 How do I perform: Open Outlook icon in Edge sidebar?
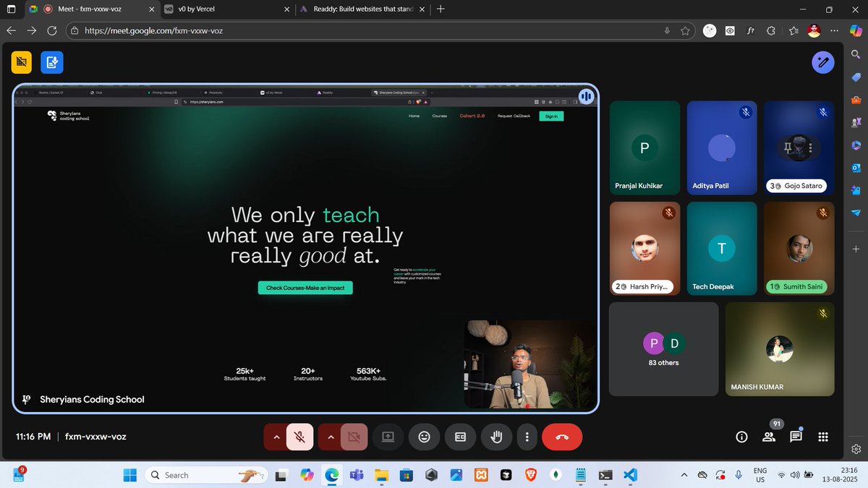[x=856, y=168]
